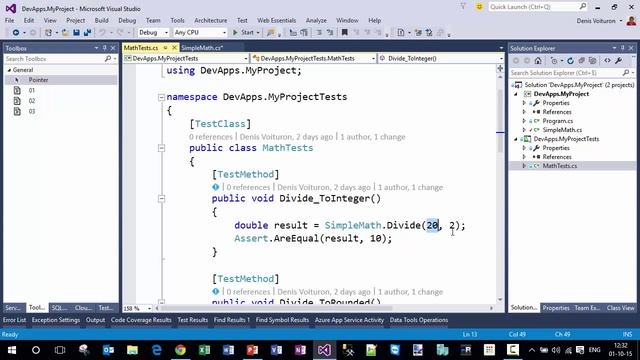Open Excel from the taskbar

click(204, 350)
